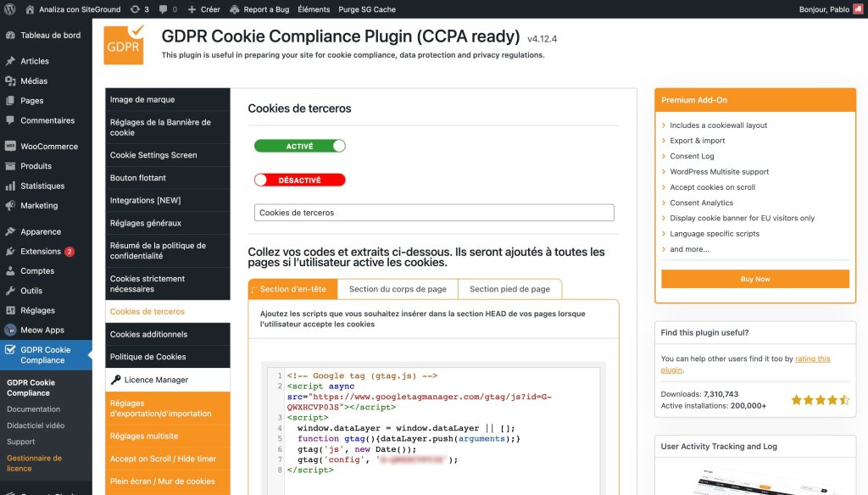Open Éléments in admin bar
Screen dimensions: 868x495
(x=314, y=9)
